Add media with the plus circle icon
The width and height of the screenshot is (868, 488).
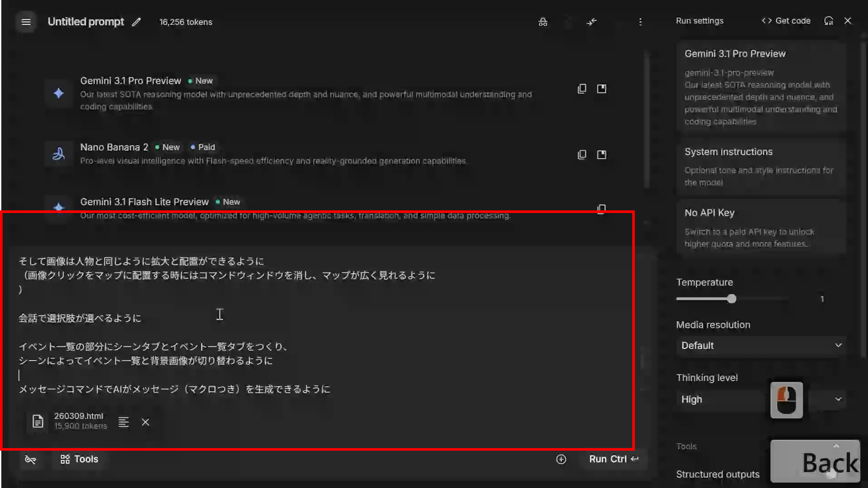click(561, 459)
